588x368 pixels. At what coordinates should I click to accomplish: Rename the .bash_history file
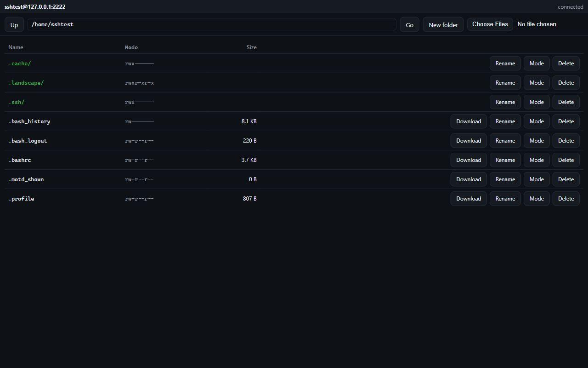coord(505,121)
